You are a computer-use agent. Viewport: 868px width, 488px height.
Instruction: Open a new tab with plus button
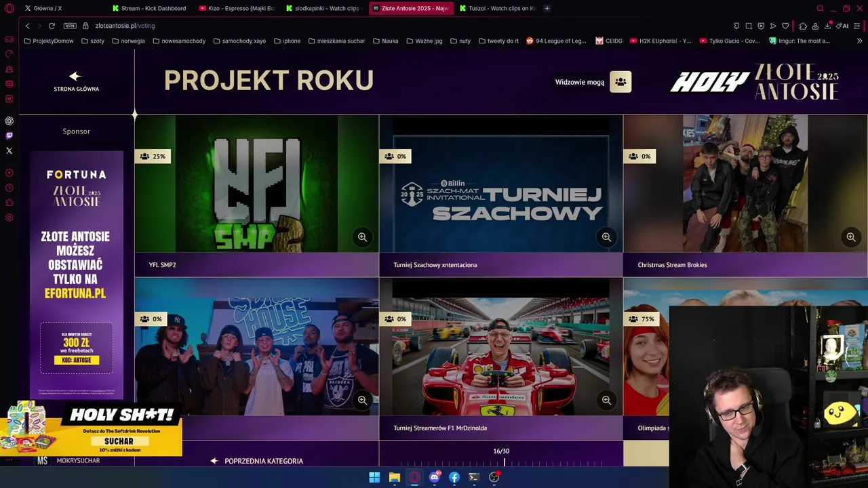[x=547, y=8]
